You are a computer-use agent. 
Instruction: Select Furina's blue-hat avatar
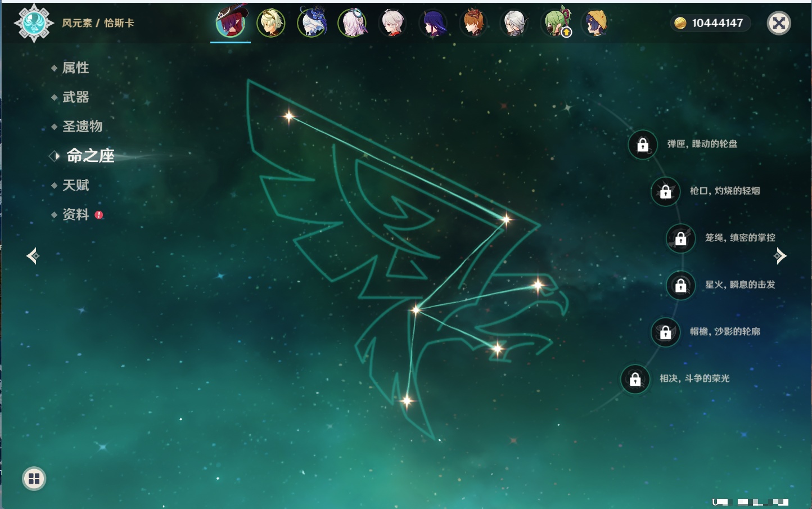tap(312, 23)
